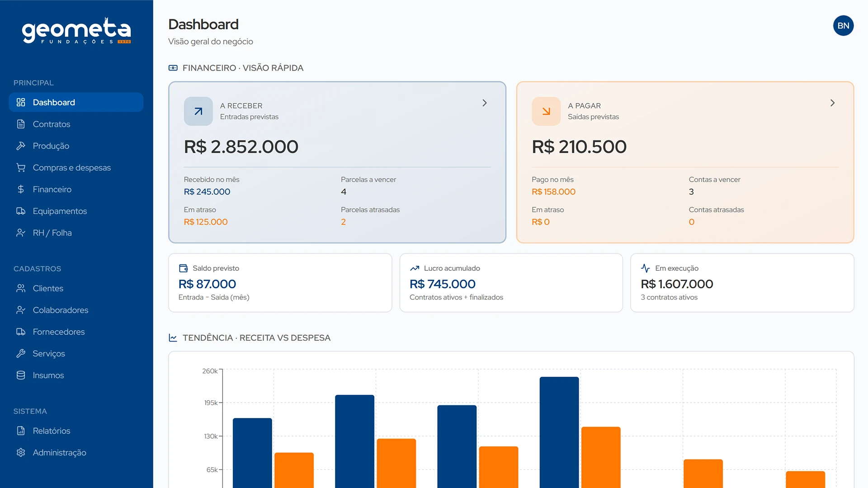The height and width of the screenshot is (488, 868).
Task: Click the Compras e despesas cart icon
Action: (x=21, y=168)
